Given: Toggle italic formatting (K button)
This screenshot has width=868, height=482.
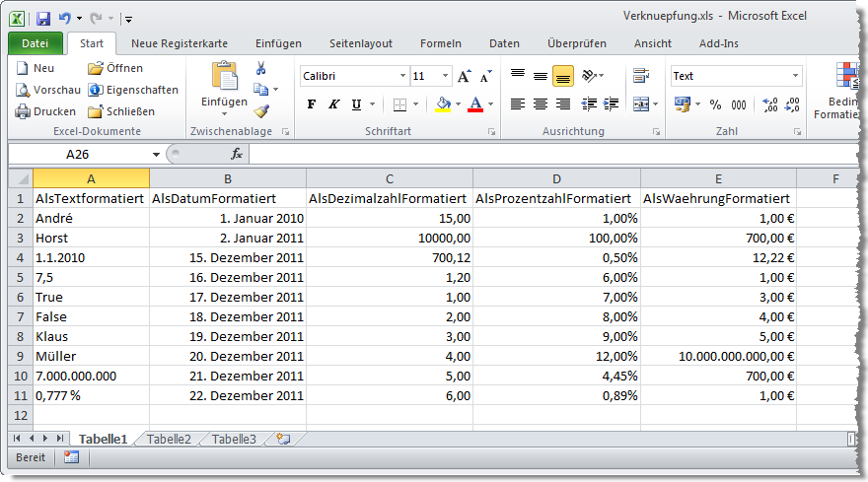Looking at the screenshot, I should [x=334, y=104].
